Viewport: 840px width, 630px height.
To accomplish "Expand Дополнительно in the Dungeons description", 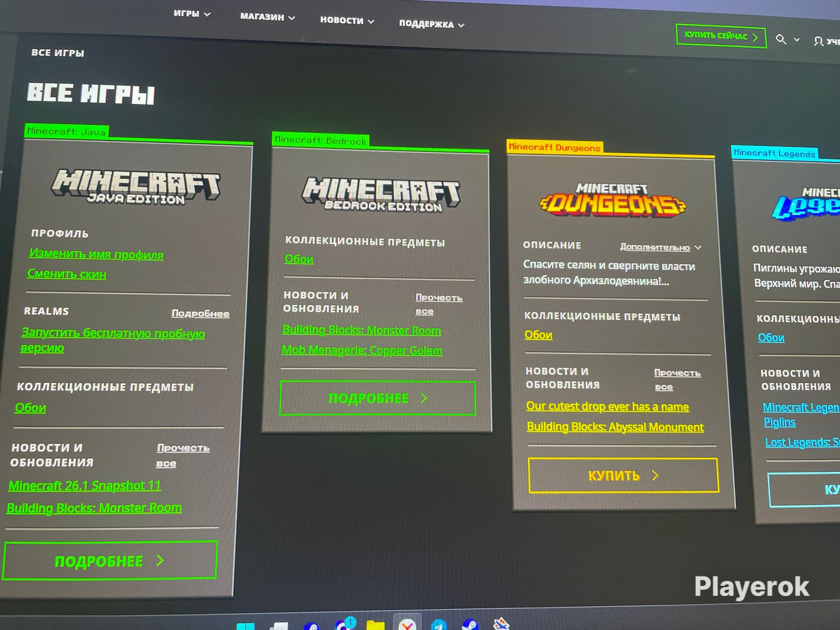I will click(660, 247).
